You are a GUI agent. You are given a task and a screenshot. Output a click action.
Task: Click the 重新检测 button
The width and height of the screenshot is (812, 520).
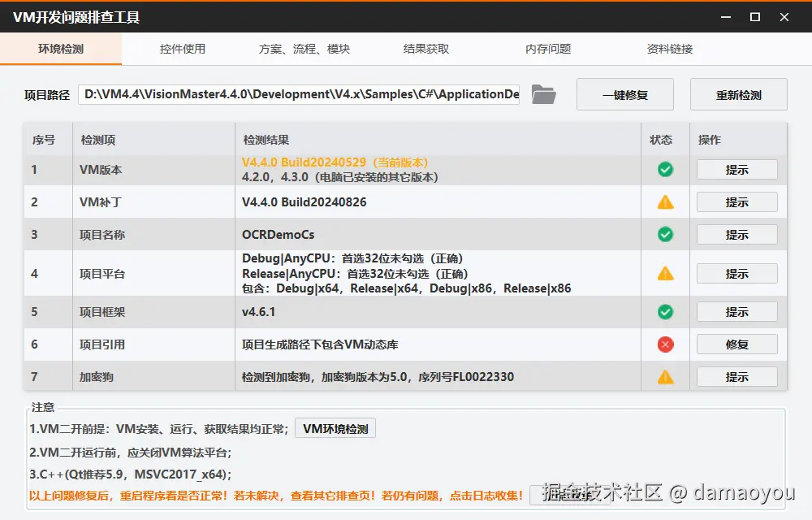(x=738, y=95)
